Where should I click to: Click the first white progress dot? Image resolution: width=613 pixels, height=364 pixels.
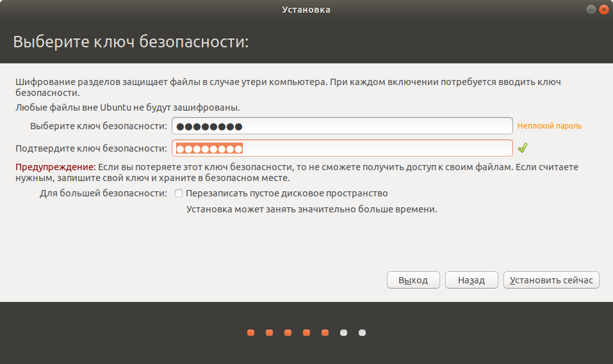point(343,333)
